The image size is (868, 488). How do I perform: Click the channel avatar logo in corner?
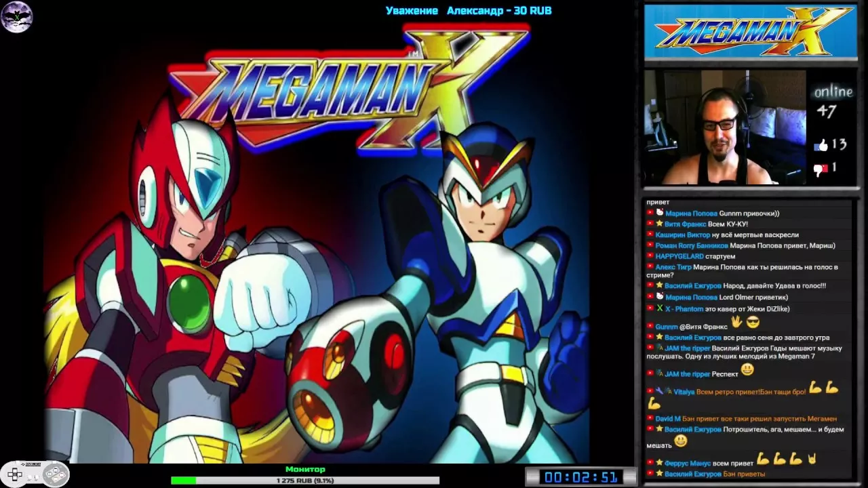[x=16, y=17]
